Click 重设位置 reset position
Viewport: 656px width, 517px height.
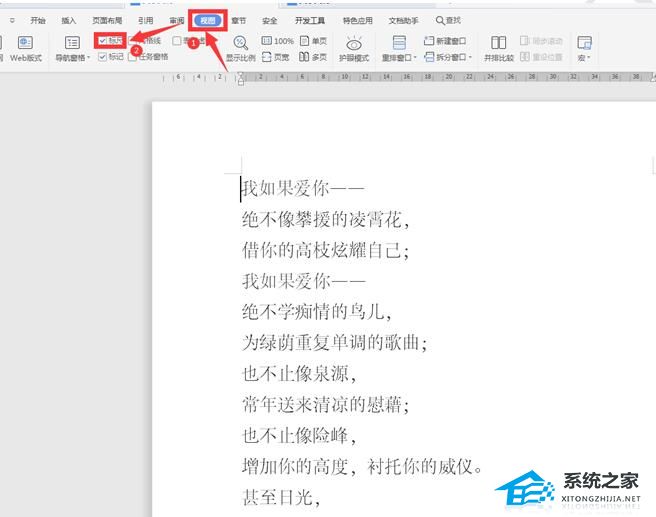pos(541,57)
